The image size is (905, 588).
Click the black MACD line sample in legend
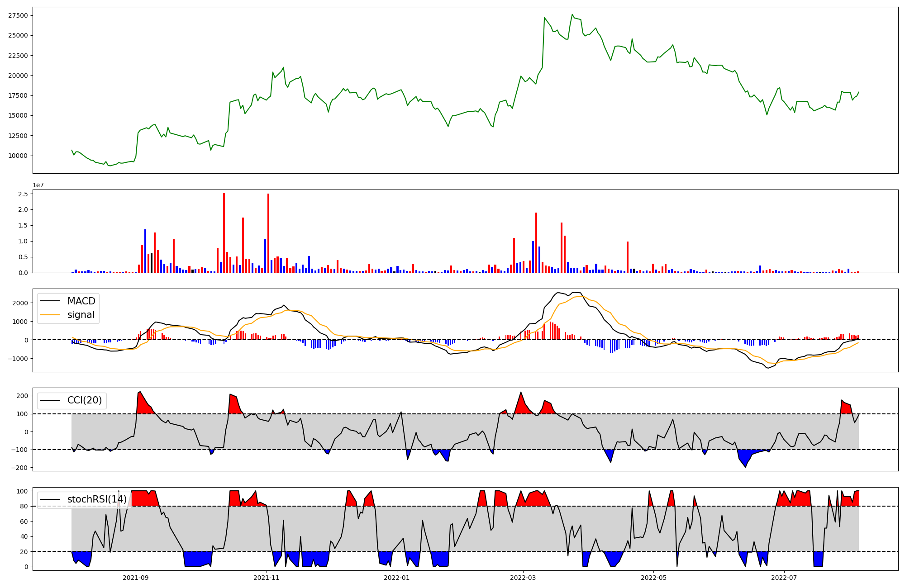(50, 301)
